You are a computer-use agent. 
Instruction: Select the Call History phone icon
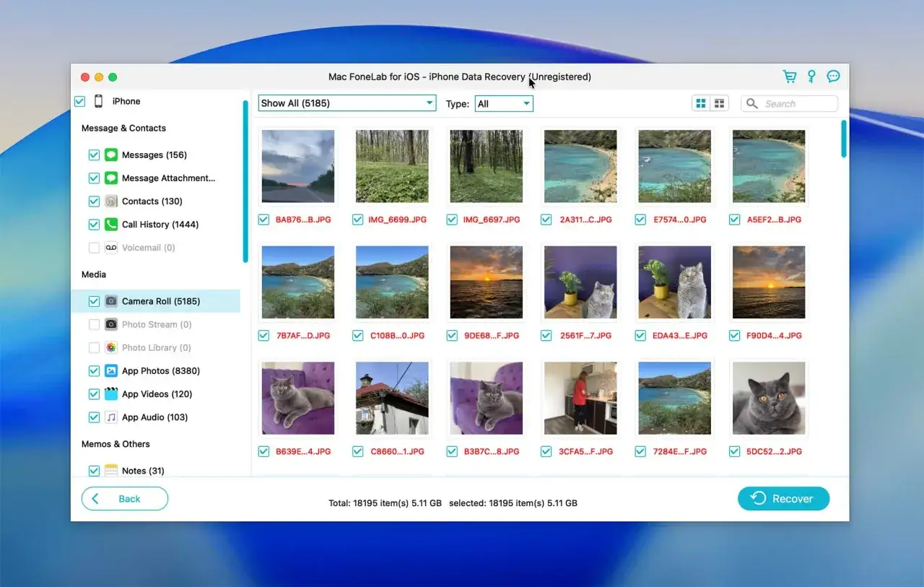click(111, 225)
